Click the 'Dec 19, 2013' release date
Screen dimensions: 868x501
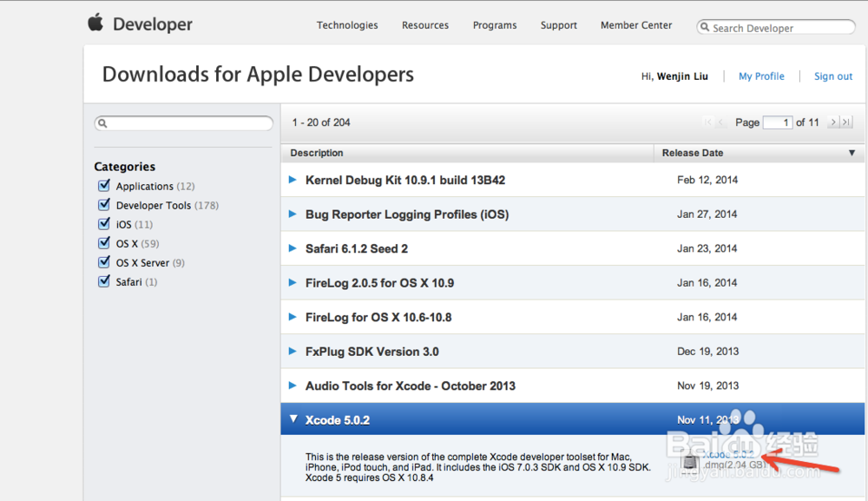(x=708, y=352)
